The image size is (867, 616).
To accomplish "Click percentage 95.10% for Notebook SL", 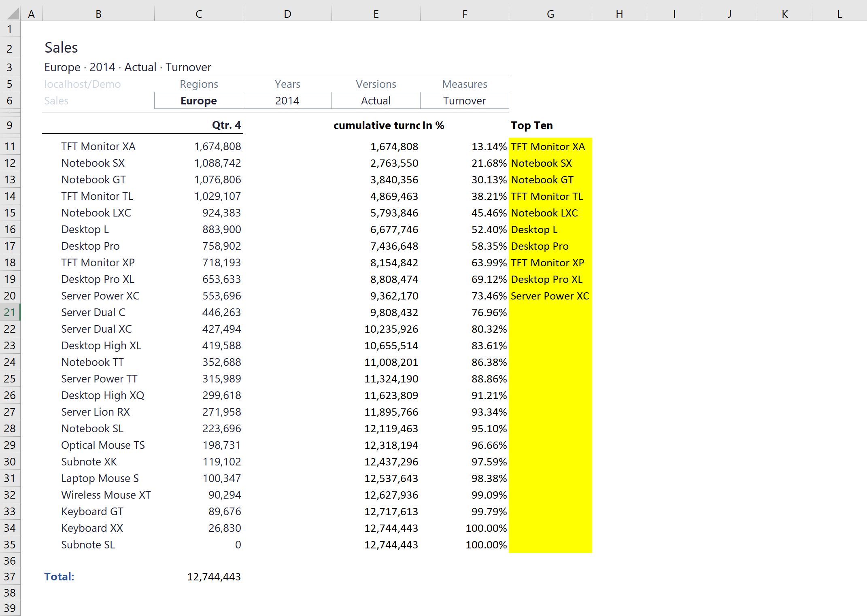I will (489, 429).
